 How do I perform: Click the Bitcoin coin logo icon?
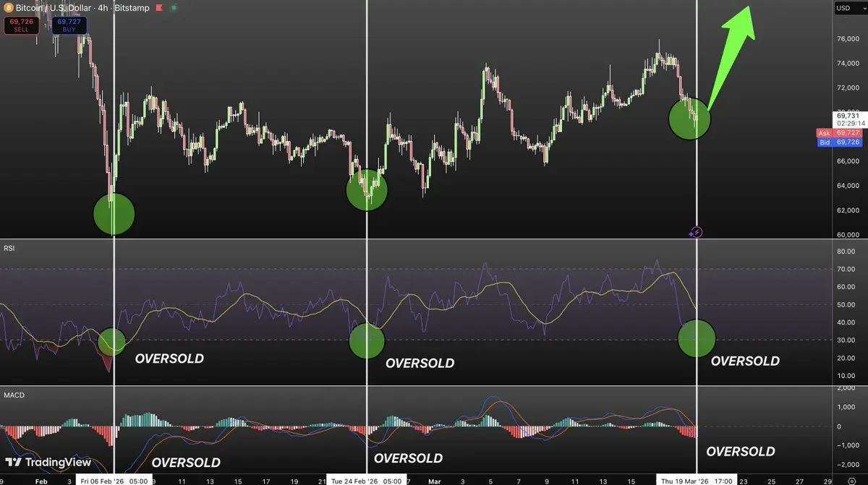(x=8, y=7)
